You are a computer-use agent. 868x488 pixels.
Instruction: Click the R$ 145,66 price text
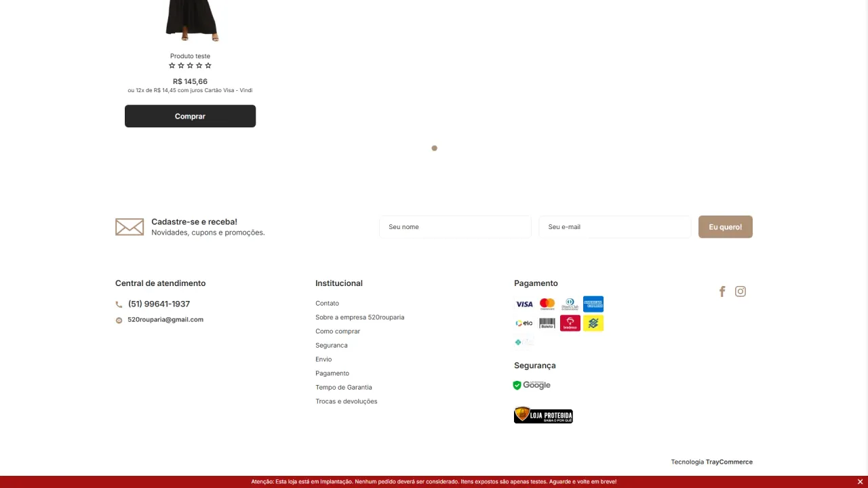tap(190, 81)
